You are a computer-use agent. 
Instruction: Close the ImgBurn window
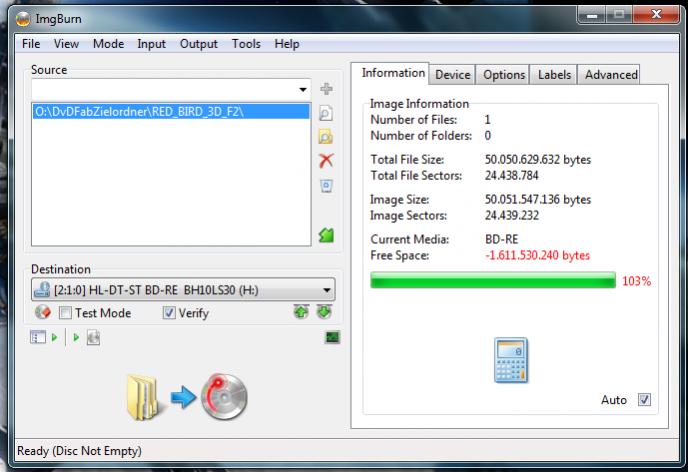(656, 15)
